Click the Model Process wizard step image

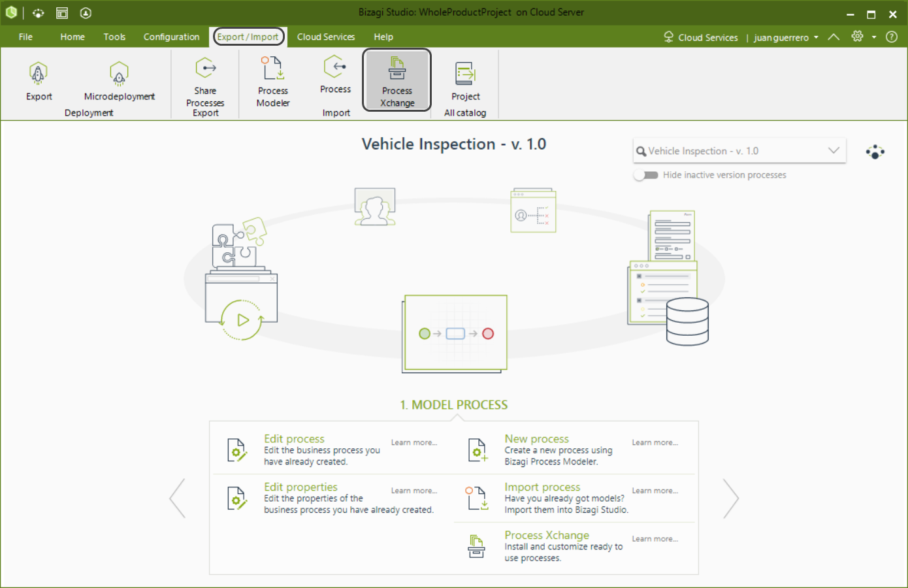[x=455, y=334]
